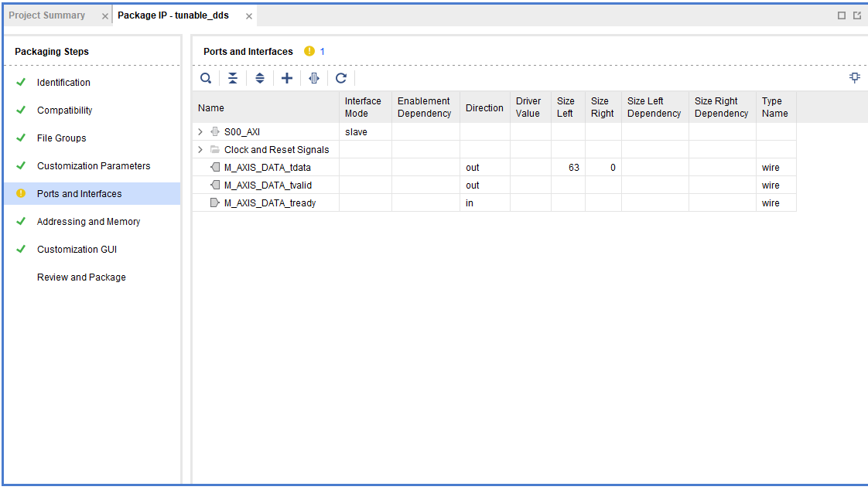Viewport: 868px width, 490px height.
Task: Sort by Name column header
Action: point(265,107)
